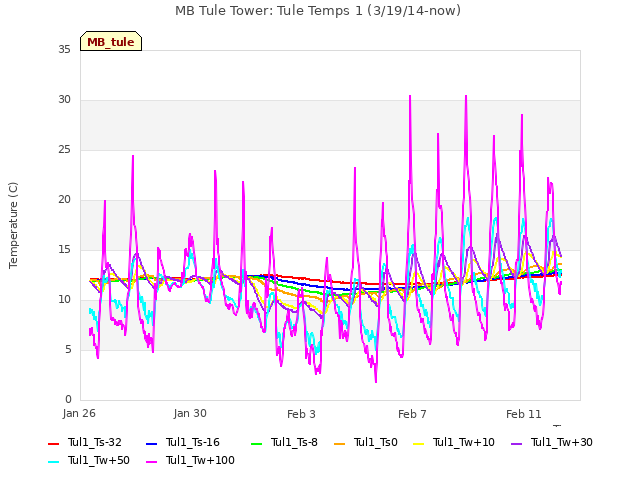The height and width of the screenshot is (480, 640).
Task: Click the lowest magenta dip near Feb 5
Action: tap(376, 382)
